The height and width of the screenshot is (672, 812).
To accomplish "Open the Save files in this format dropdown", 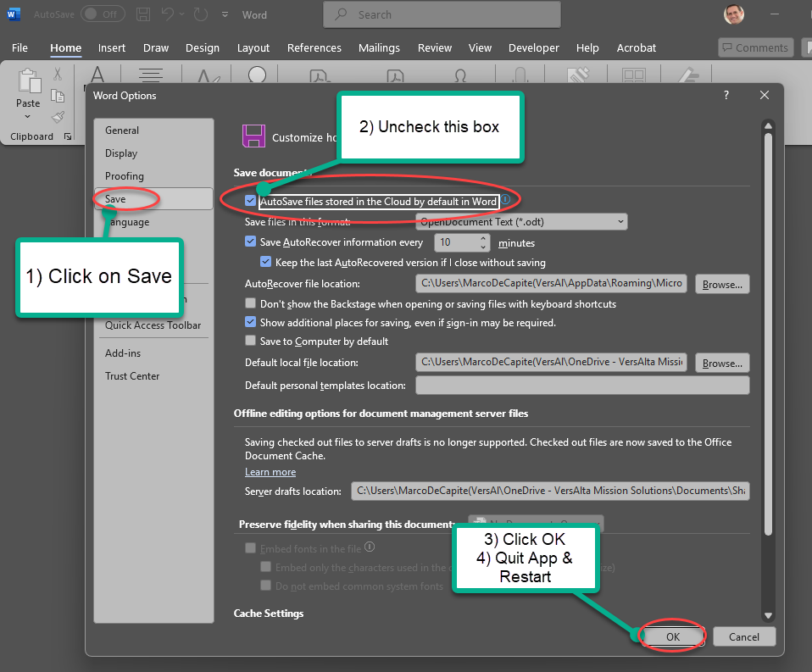I will [521, 221].
